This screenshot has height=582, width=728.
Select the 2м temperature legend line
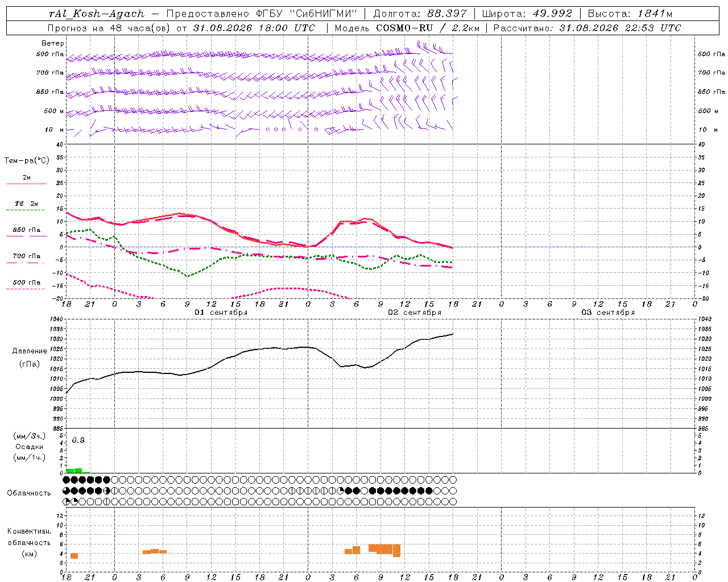tap(26, 180)
